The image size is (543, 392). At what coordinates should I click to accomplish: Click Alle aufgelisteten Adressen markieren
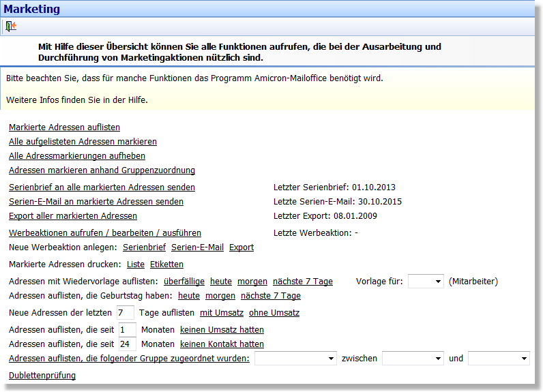[x=83, y=142]
